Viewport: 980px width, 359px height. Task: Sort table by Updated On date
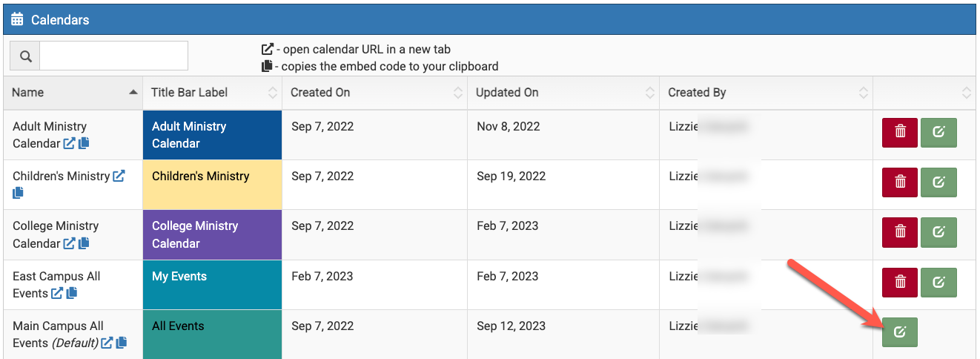pyautogui.click(x=563, y=93)
